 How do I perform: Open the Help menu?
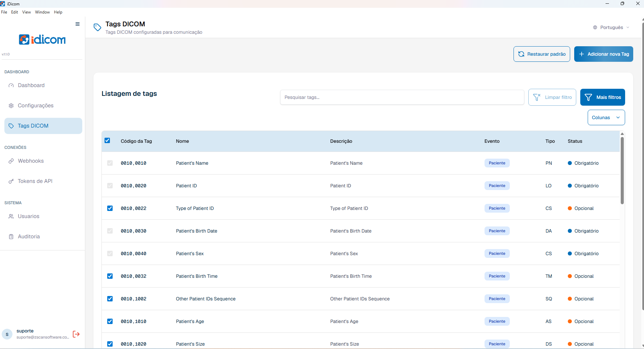point(58,12)
